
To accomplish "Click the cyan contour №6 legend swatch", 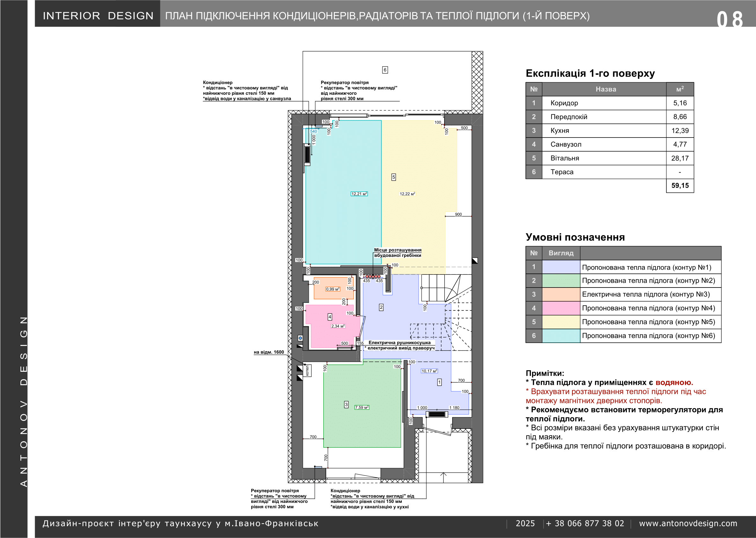I will [561, 336].
